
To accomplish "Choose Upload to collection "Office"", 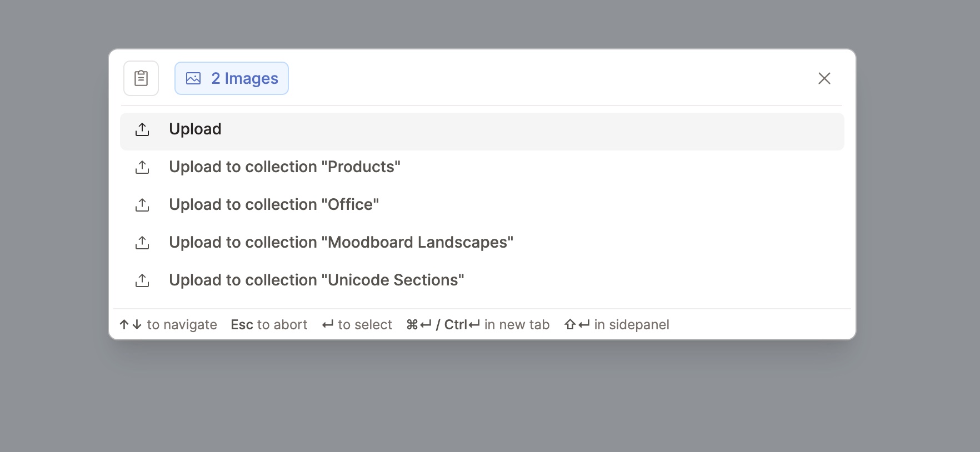I will click(274, 205).
